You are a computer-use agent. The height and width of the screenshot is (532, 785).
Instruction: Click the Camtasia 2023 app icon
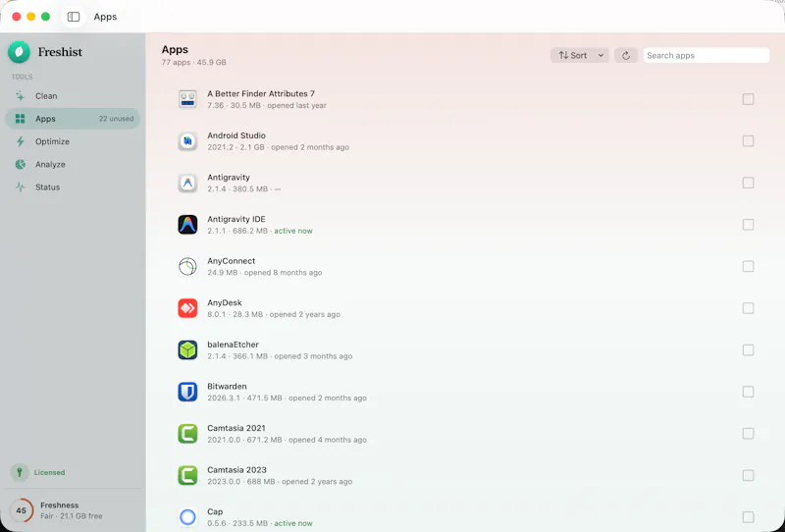pyautogui.click(x=187, y=475)
